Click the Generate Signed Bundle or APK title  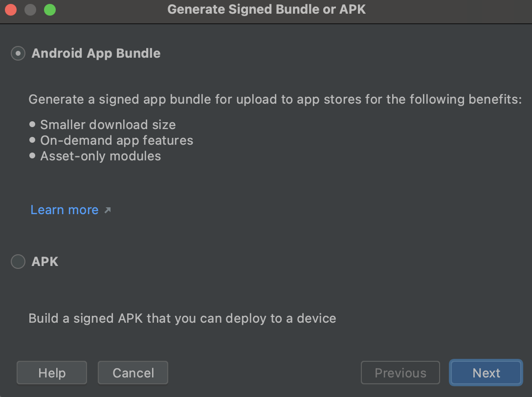click(x=266, y=9)
